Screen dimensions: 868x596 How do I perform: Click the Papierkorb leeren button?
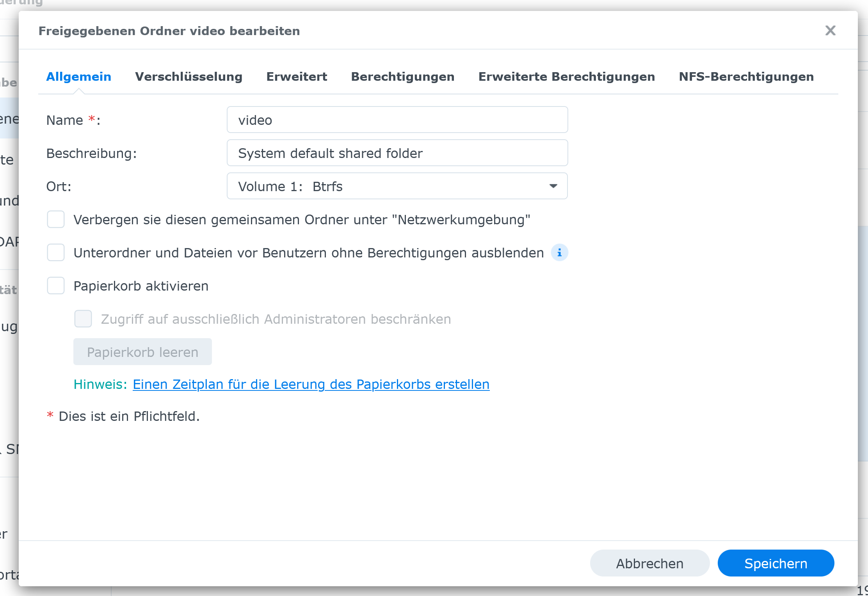click(142, 352)
